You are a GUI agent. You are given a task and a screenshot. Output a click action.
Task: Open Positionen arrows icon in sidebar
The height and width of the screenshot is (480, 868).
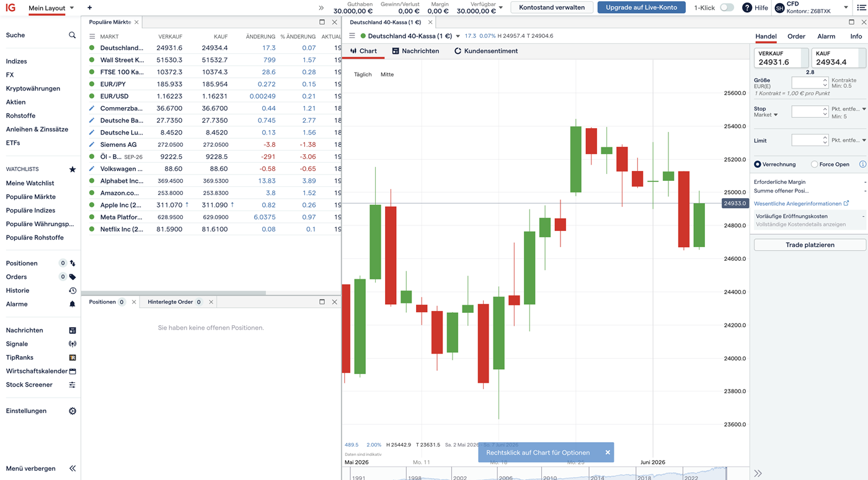[x=73, y=263]
